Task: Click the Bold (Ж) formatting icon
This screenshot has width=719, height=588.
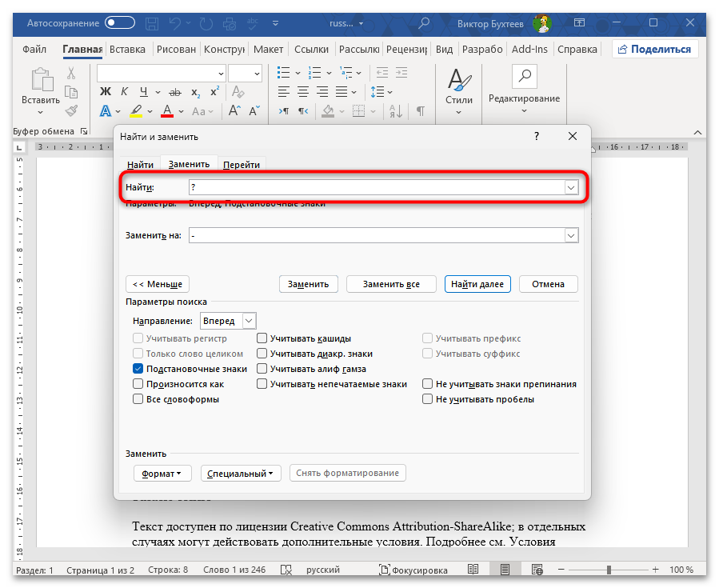Action: (105, 91)
